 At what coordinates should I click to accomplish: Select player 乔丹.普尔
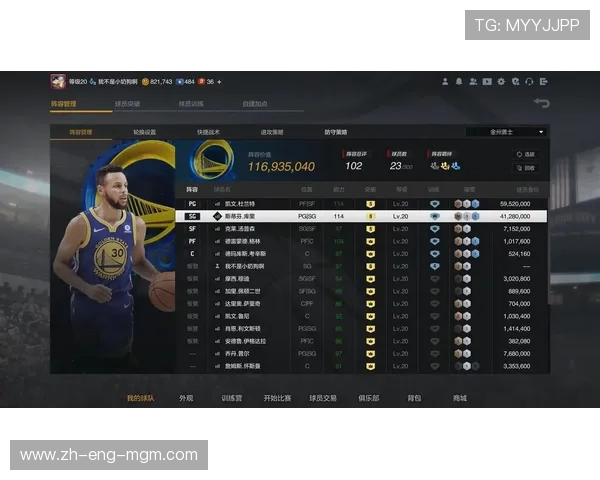237,354
